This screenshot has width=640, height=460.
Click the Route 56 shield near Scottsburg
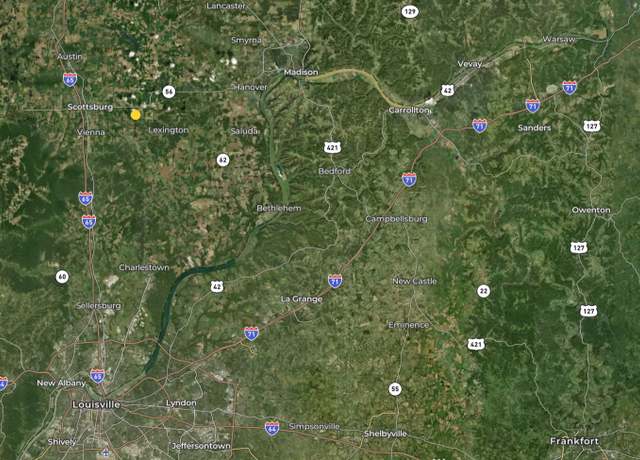tap(169, 92)
